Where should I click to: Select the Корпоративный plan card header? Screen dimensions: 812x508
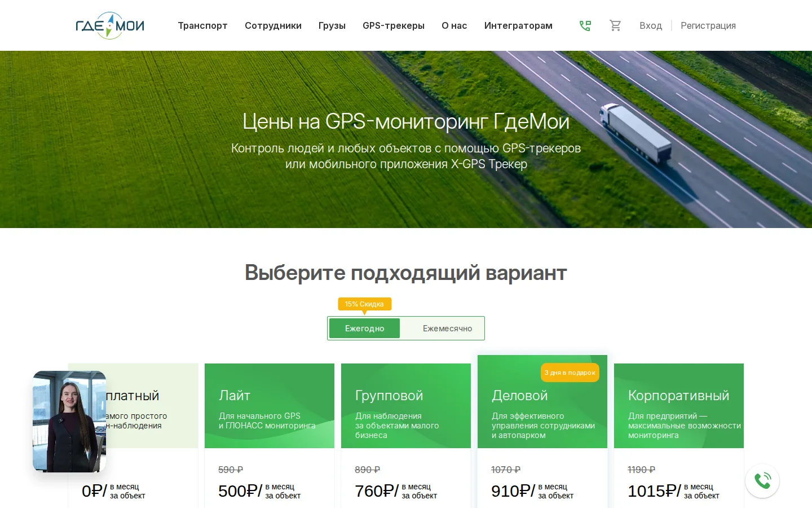(679, 406)
